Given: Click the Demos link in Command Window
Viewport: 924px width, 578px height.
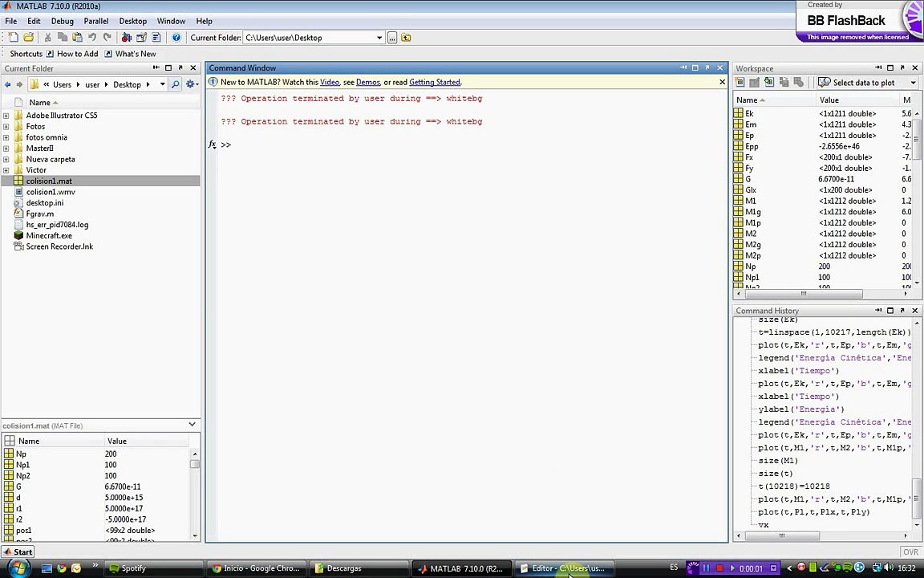Looking at the screenshot, I should tap(367, 82).
